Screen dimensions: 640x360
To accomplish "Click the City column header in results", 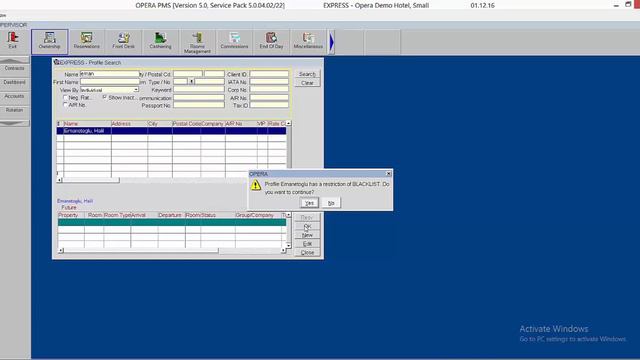I will point(160,123).
